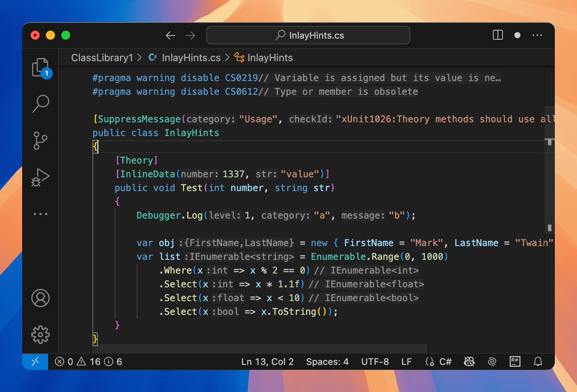
Task: Open the remote window indicator in status bar
Action: click(35, 361)
